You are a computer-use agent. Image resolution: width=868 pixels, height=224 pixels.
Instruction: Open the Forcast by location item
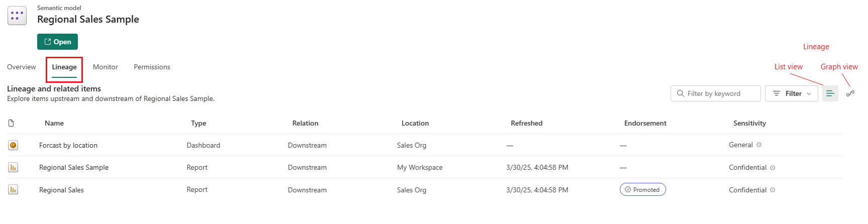point(68,145)
